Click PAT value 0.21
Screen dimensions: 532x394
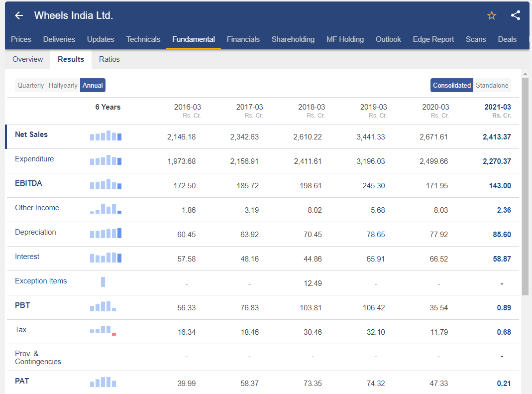(504, 384)
